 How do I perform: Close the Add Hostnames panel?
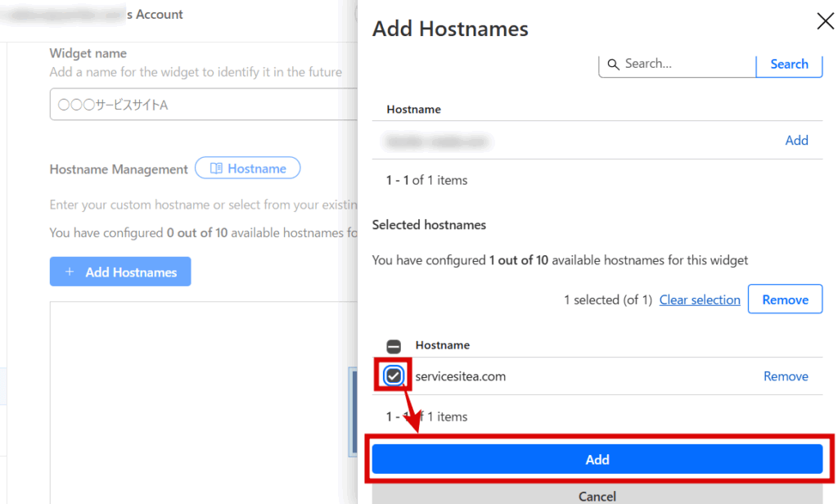pyautogui.click(x=825, y=22)
